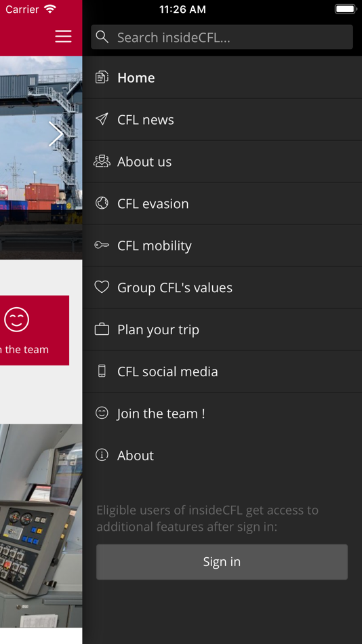Click the About us people icon

click(102, 161)
